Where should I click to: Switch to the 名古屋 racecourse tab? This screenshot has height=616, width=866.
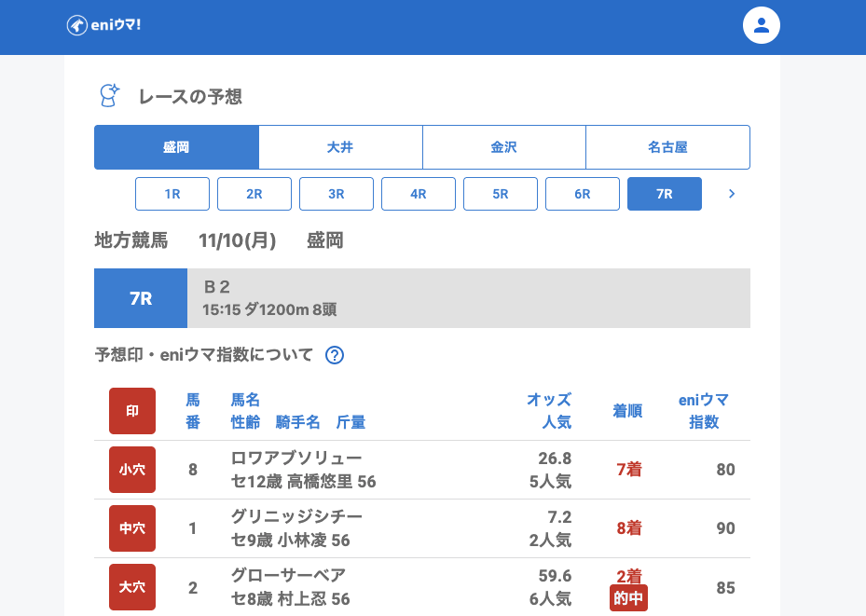(667, 147)
